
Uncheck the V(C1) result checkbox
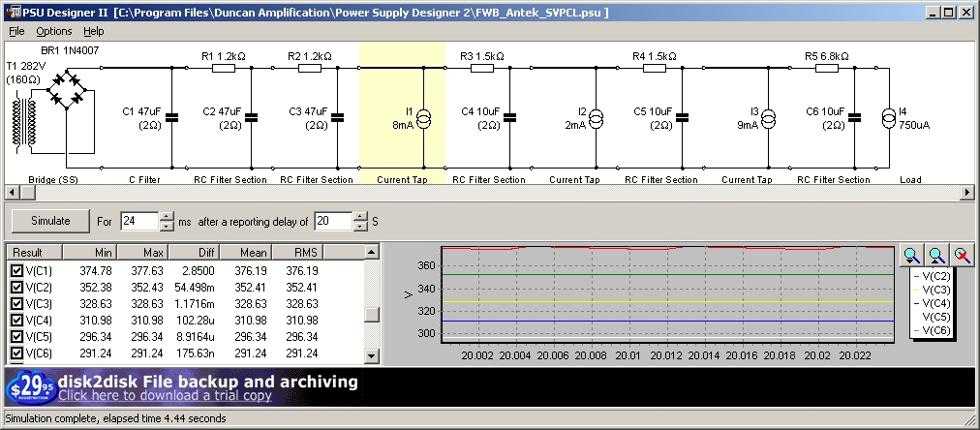[x=16, y=271]
